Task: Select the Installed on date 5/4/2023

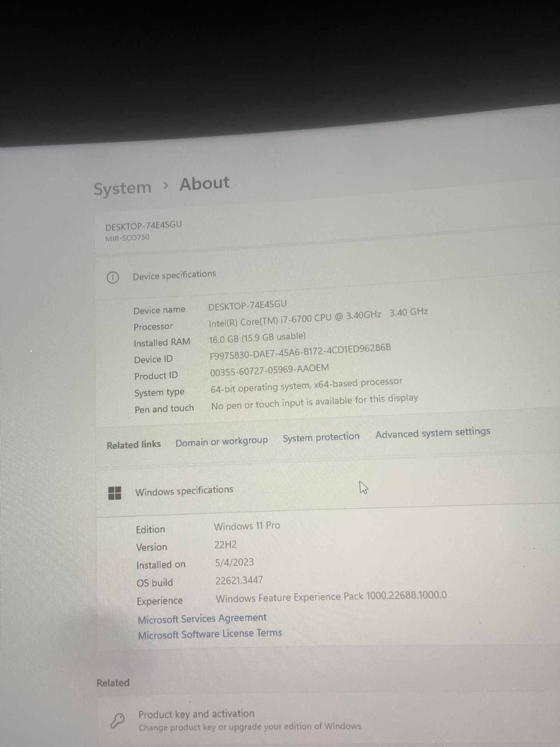Action: pyautogui.click(x=234, y=563)
